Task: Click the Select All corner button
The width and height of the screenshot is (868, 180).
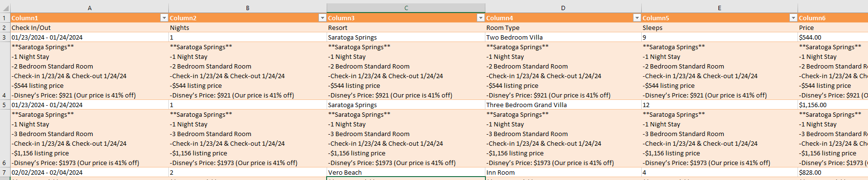Action: point(5,8)
